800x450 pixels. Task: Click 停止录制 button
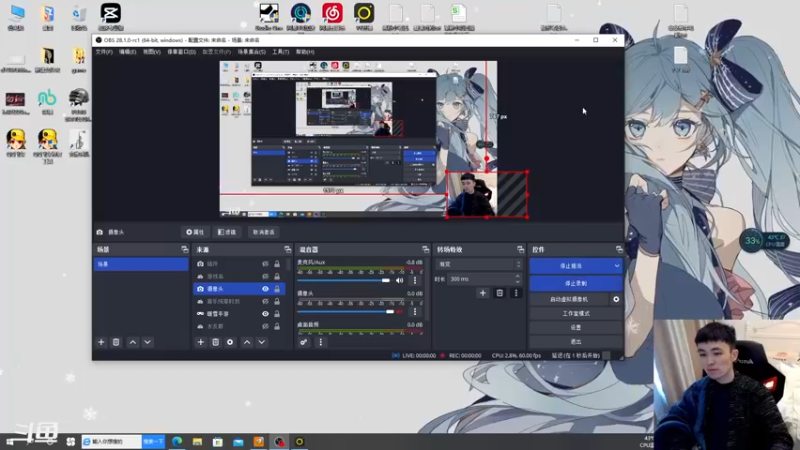[x=576, y=283]
